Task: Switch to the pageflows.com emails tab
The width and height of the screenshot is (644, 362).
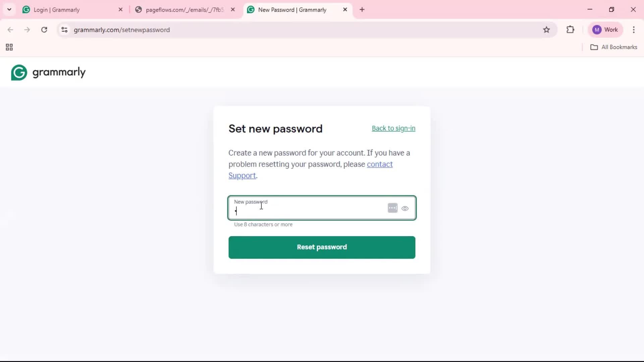Action: 184,10
